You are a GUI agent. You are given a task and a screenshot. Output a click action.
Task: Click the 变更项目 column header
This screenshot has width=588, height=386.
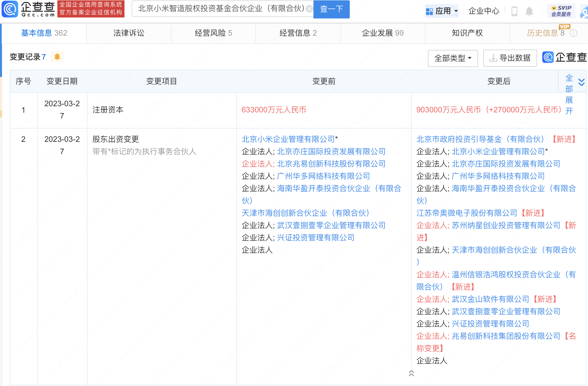(161, 81)
